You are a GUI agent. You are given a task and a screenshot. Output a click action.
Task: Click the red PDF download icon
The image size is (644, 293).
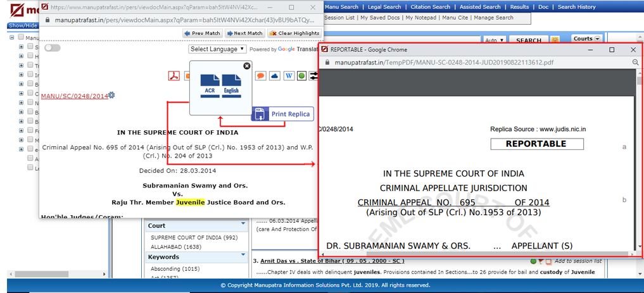[174, 76]
